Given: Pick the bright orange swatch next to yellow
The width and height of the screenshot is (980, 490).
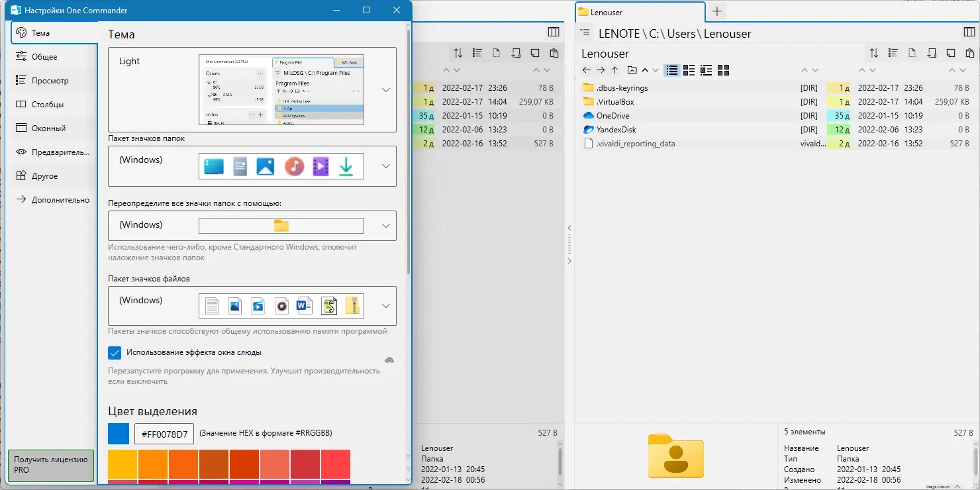Looking at the screenshot, I should click(x=153, y=464).
